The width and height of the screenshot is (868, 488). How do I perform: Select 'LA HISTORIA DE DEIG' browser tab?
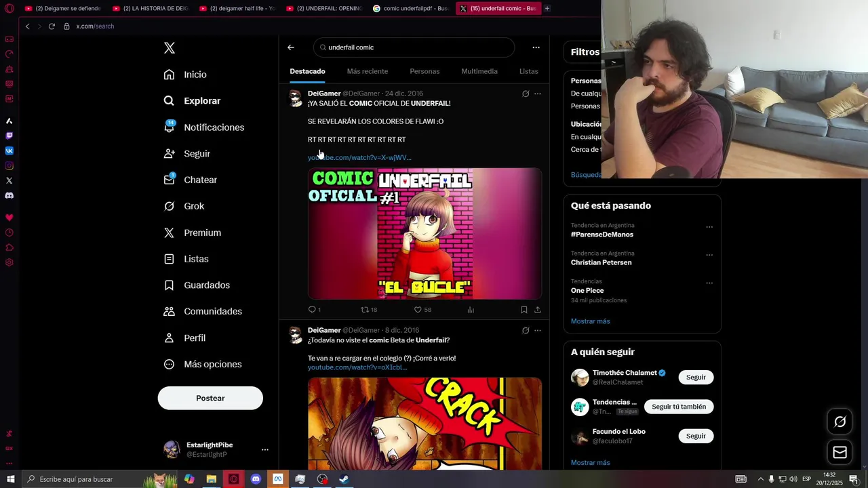coord(150,8)
